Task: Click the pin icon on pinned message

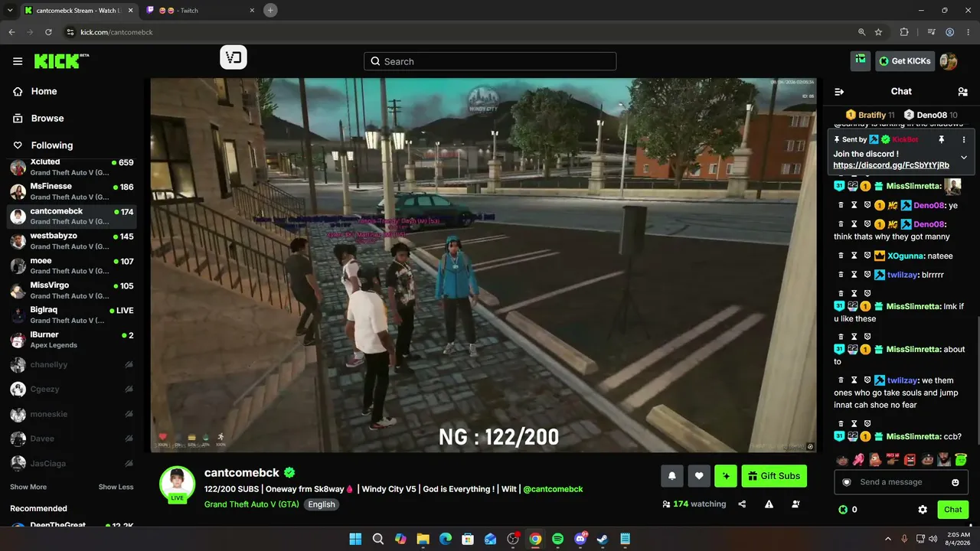Action: click(x=941, y=140)
